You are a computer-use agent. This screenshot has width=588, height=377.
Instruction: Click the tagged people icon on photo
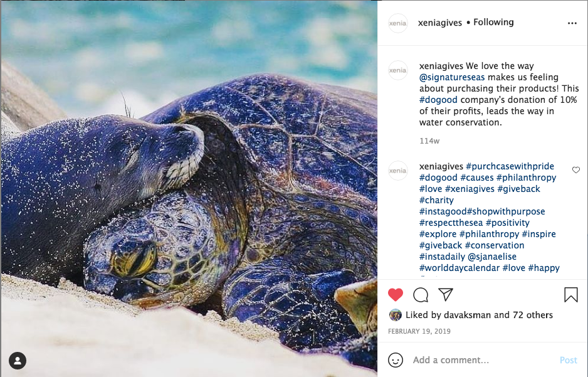pos(18,361)
